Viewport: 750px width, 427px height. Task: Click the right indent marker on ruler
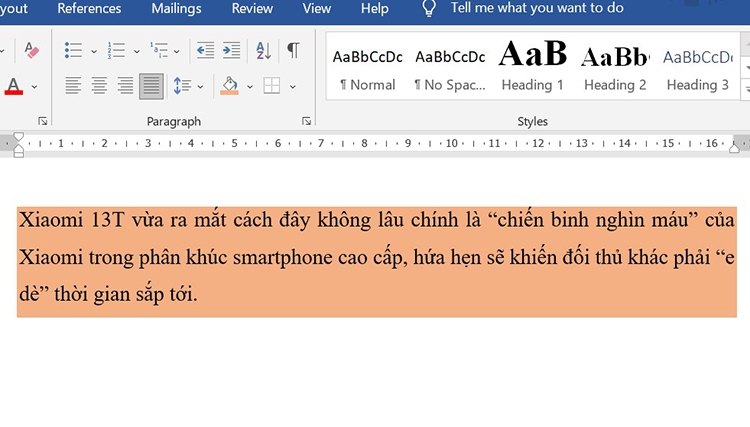734,148
